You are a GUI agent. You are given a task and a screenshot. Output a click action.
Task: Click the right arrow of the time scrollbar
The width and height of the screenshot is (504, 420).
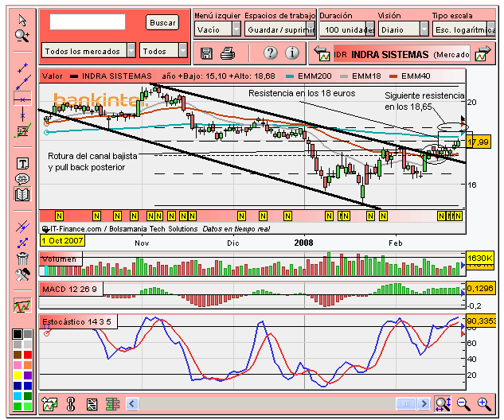[x=424, y=403]
